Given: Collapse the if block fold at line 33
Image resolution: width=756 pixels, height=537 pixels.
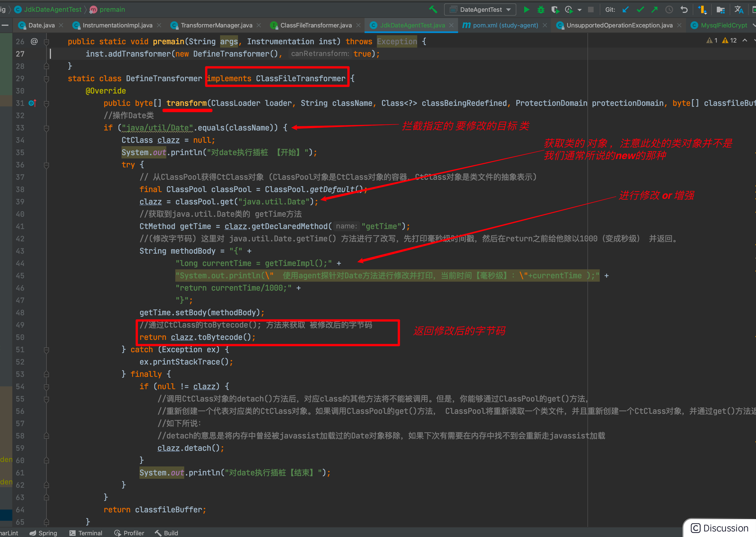Looking at the screenshot, I should (47, 128).
